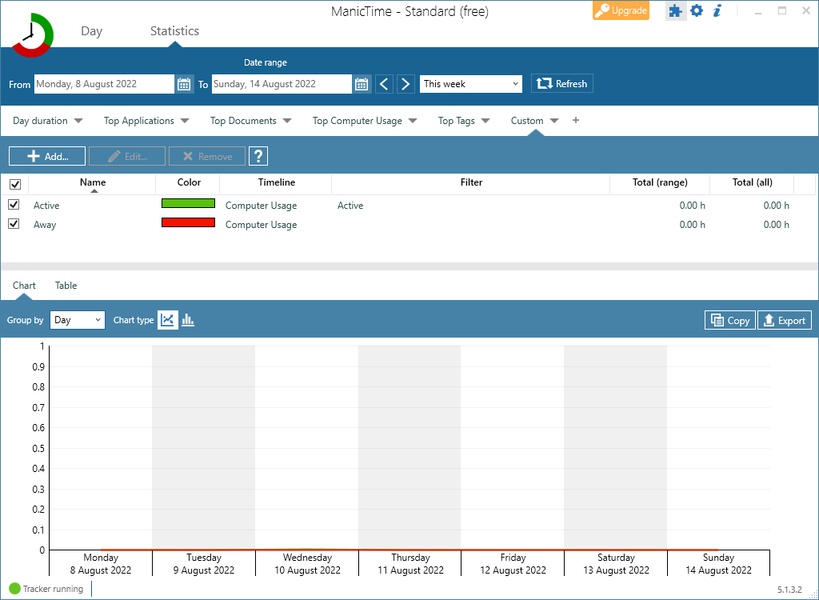819x600 pixels.
Task: Click the help question mark button
Action: [258, 156]
